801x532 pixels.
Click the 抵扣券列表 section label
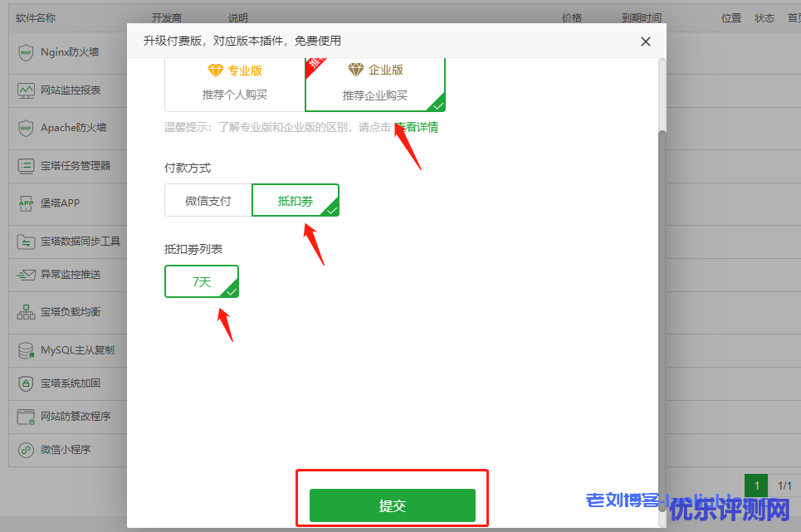193,249
